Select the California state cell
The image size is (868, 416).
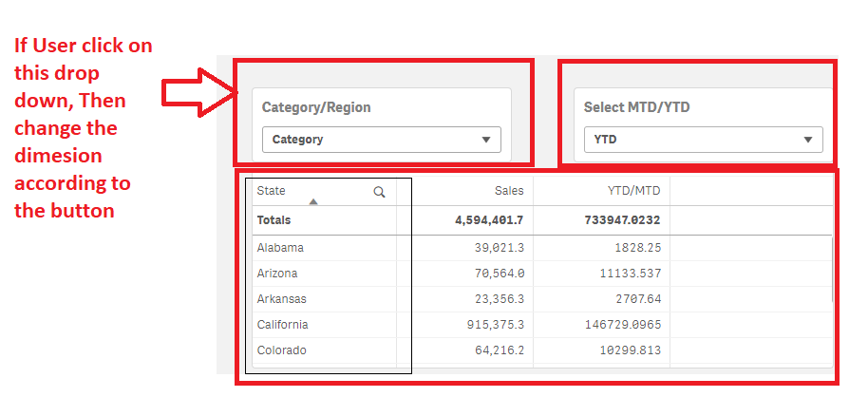point(282,324)
